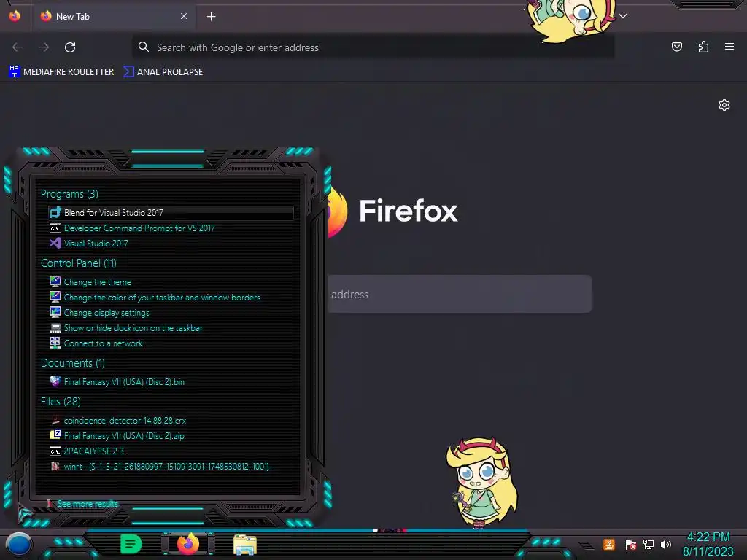
Task: Switch to Firefox from the taskbar
Action: coord(188,544)
